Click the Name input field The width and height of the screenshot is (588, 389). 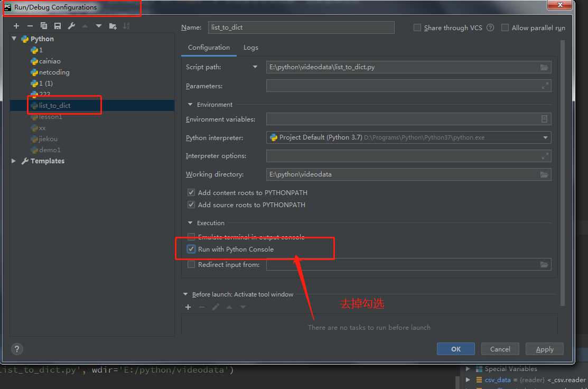[301, 27]
